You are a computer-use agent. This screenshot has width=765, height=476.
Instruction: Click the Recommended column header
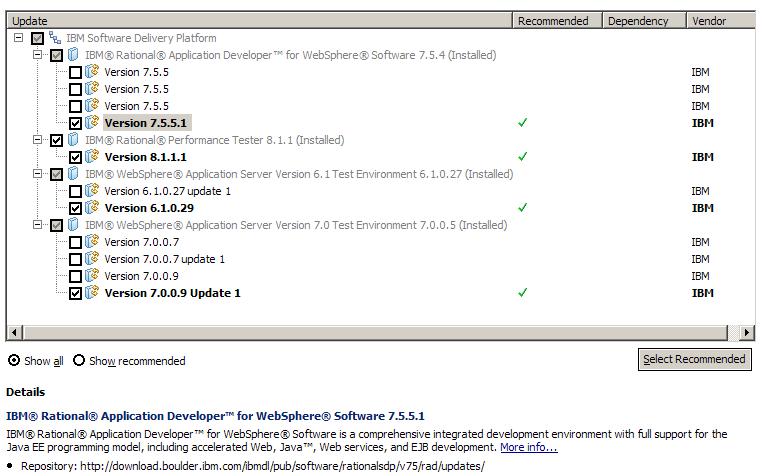tap(557, 20)
